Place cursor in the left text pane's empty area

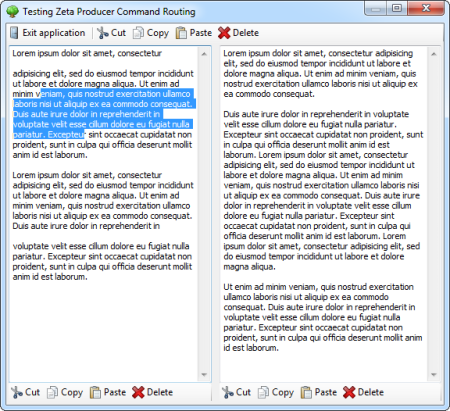[x=103, y=330]
